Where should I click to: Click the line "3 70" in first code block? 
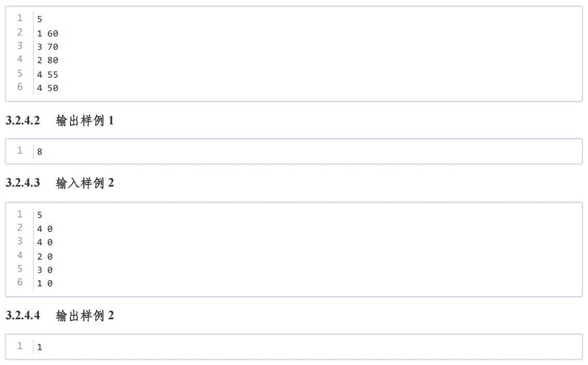(48, 47)
